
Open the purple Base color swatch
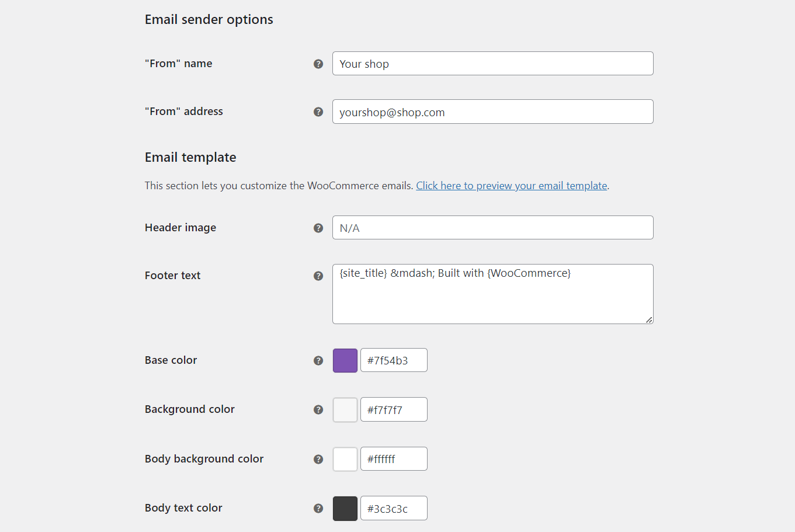point(345,360)
